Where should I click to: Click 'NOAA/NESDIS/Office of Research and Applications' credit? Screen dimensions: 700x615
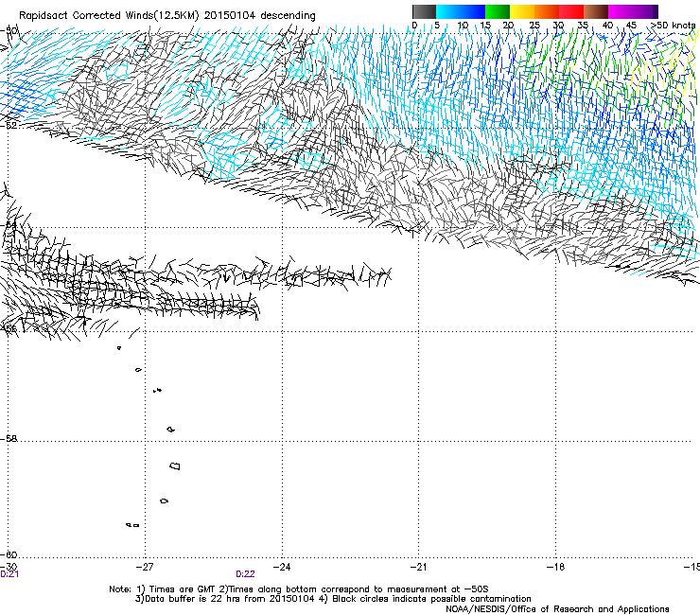tap(557, 608)
